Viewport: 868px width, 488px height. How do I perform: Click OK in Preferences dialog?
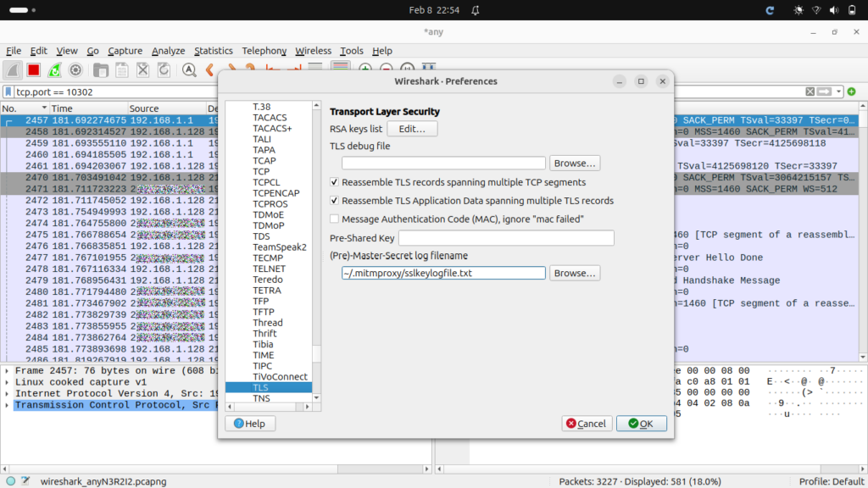642,424
